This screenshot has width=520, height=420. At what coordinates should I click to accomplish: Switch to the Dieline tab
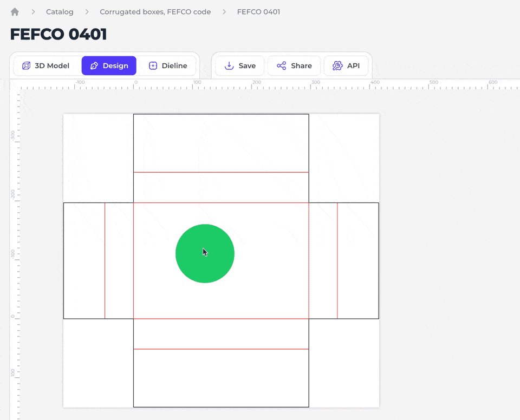(x=174, y=66)
